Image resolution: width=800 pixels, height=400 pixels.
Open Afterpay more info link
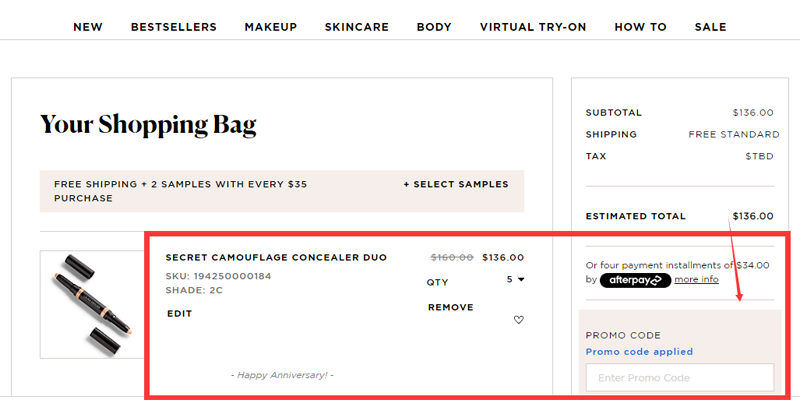coord(696,280)
